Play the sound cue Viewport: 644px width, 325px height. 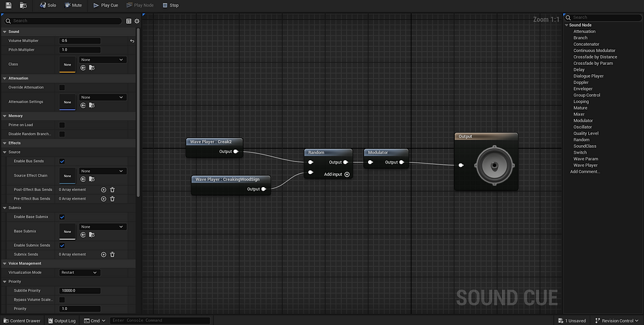pyautogui.click(x=106, y=5)
